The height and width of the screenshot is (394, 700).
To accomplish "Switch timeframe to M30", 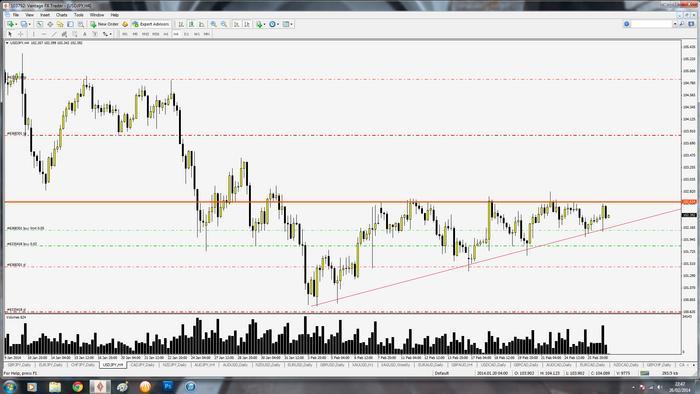I will click(x=155, y=34).
